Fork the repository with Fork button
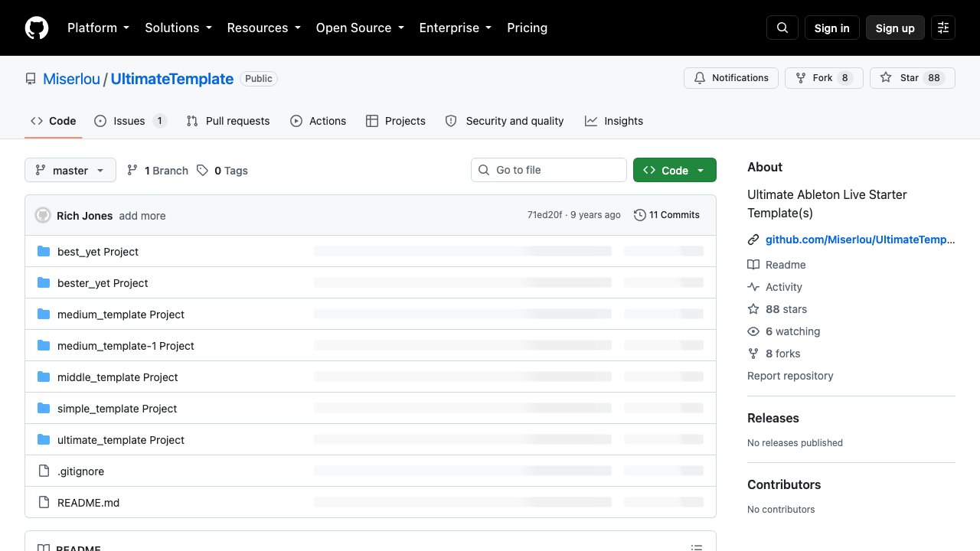The height and width of the screenshot is (551, 980). click(x=824, y=78)
